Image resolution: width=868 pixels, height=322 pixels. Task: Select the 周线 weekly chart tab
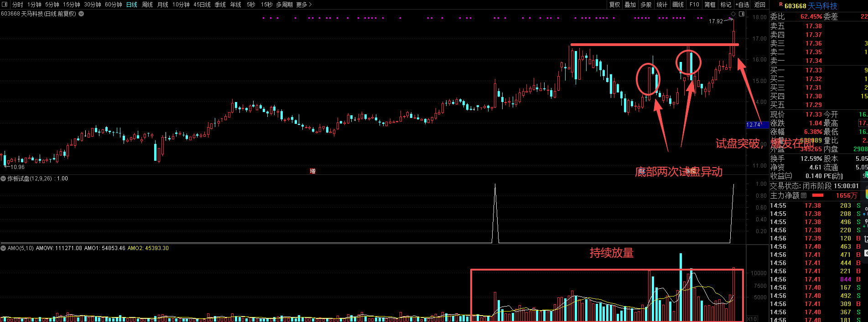(147, 5)
